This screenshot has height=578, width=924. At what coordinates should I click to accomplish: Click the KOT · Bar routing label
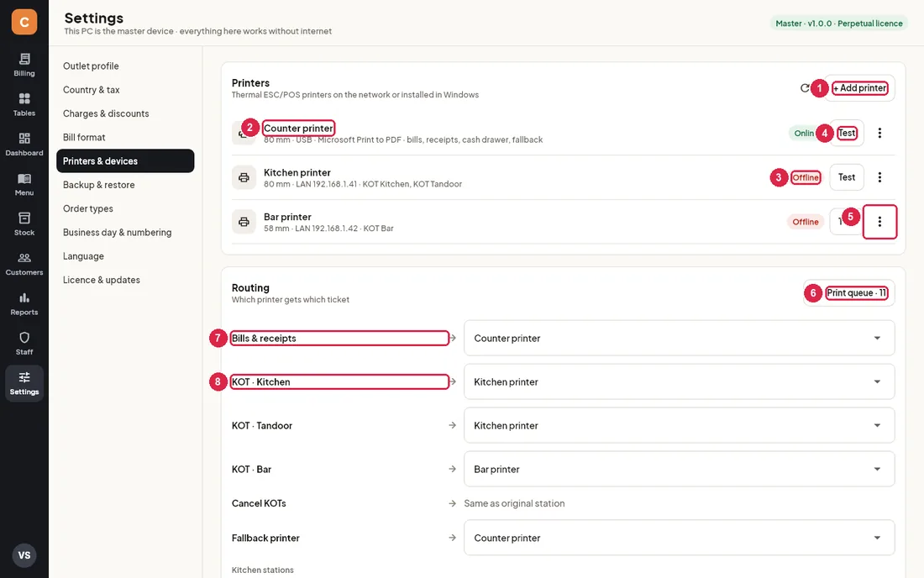(x=251, y=469)
